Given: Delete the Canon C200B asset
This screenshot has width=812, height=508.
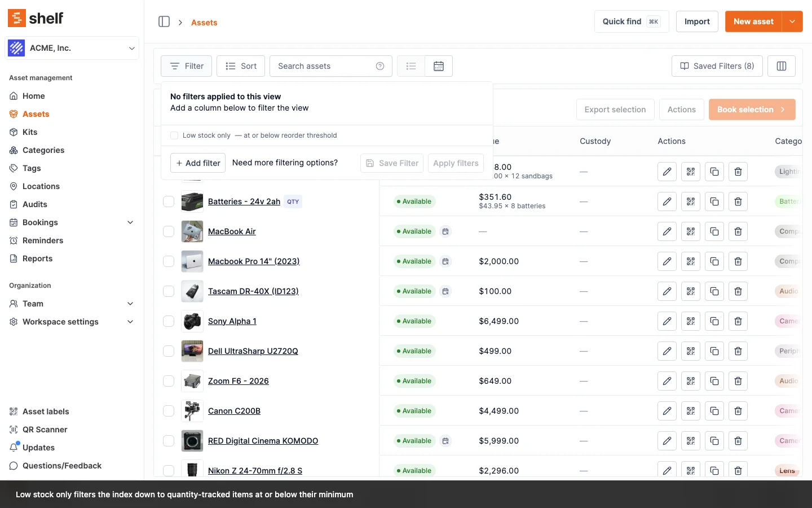Looking at the screenshot, I should [738, 411].
